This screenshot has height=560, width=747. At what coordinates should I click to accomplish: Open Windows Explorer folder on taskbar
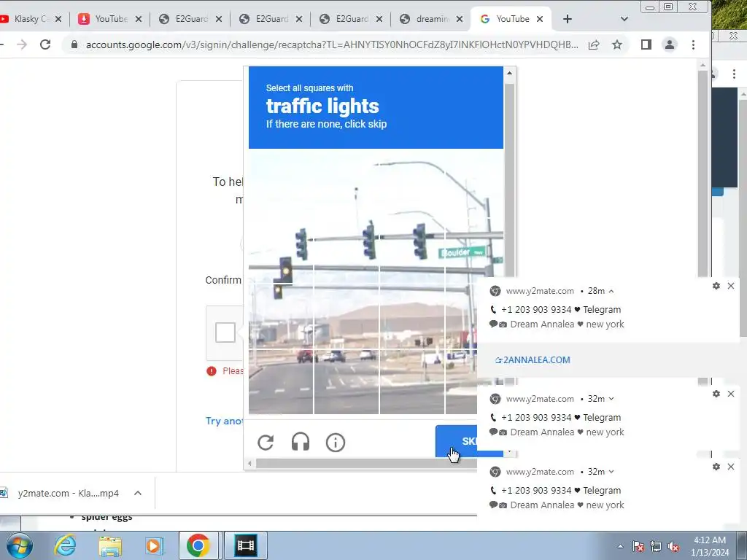(x=110, y=545)
